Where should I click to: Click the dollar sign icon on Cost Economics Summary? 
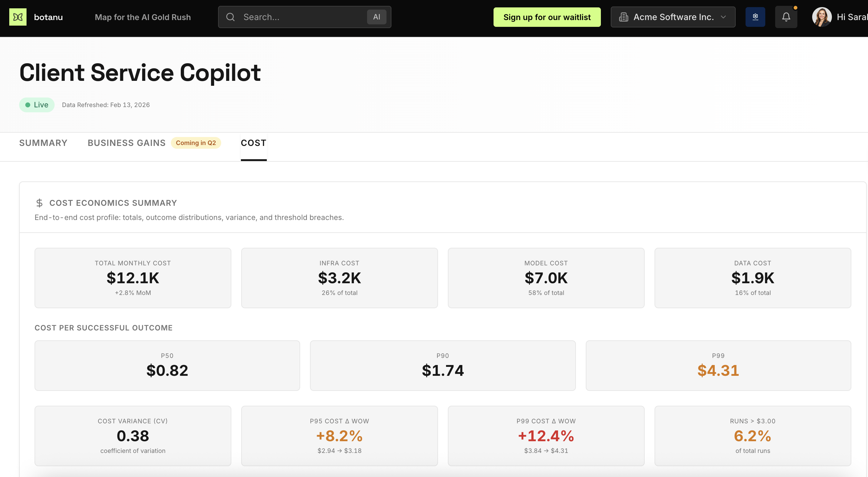click(39, 203)
